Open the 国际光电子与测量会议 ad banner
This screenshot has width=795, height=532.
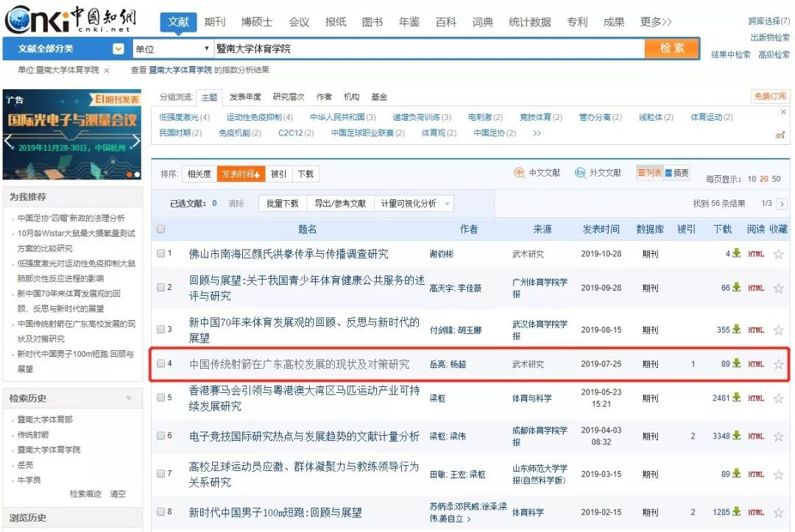72,134
